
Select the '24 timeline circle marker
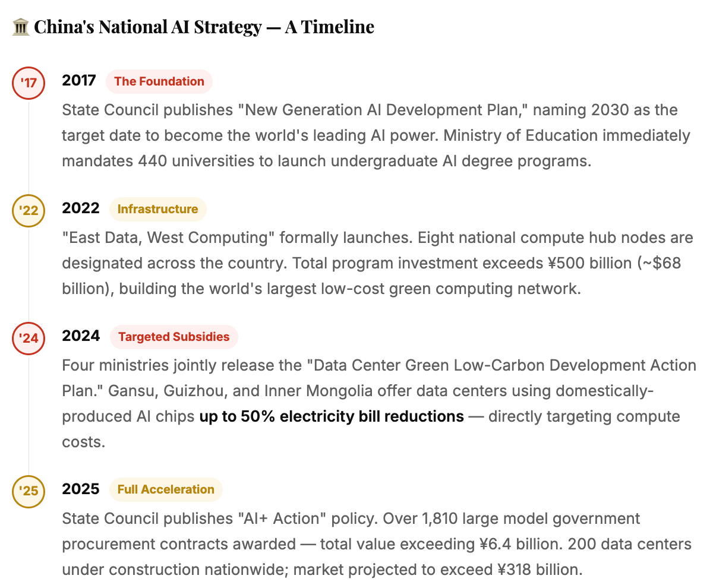tap(29, 339)
